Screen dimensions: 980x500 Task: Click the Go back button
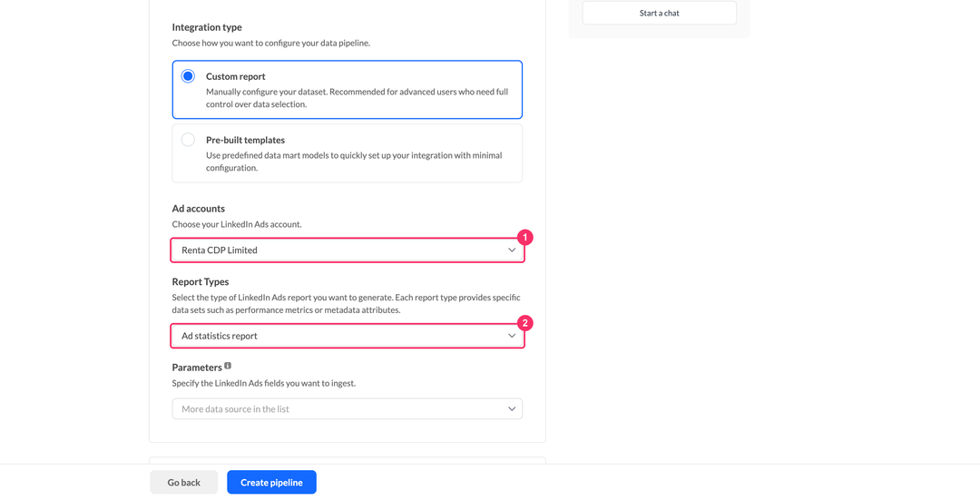(183, 483)
